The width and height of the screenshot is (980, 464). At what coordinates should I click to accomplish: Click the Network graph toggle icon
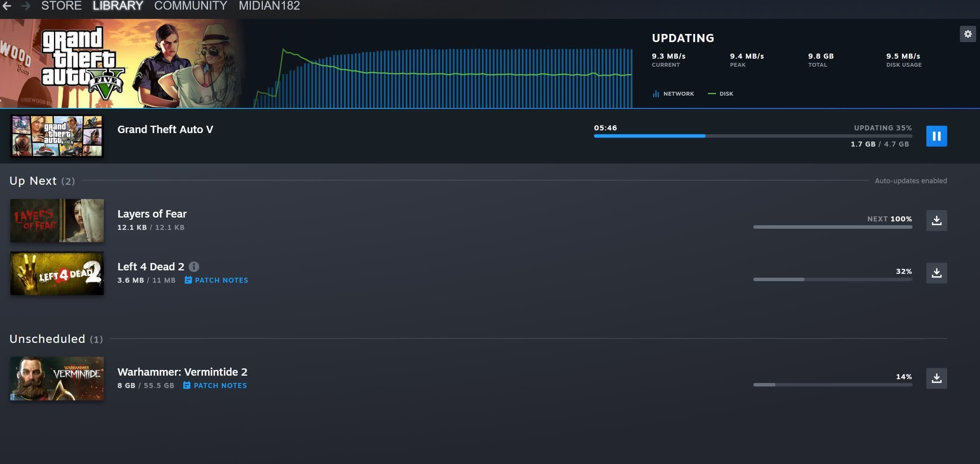tap(656, 93)
